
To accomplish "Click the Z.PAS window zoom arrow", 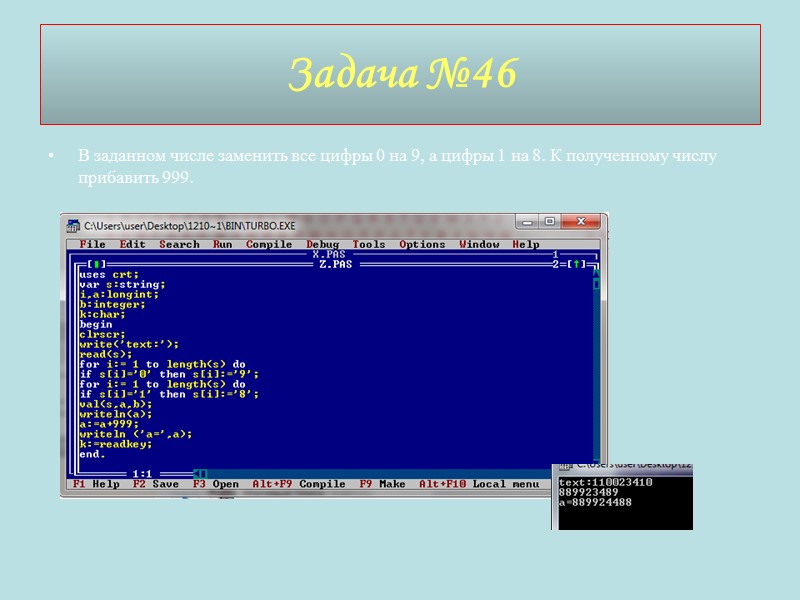I will (x=576, y=264).
